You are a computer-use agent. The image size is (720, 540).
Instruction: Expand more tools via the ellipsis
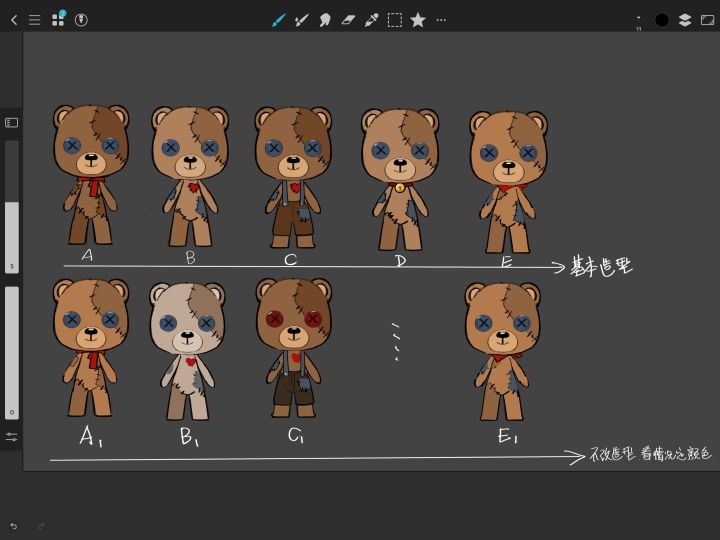coord(441,20)
